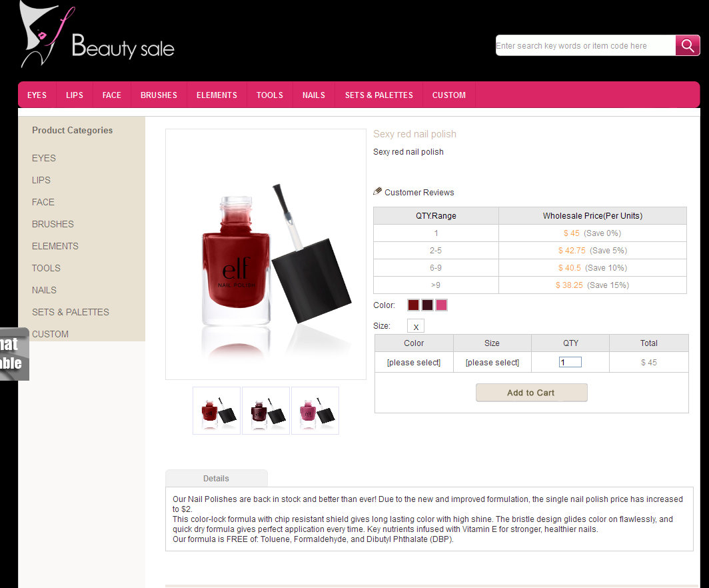
Task: Go to NAILS in Product Categories sidebar
Action: [x=44, y=290]
